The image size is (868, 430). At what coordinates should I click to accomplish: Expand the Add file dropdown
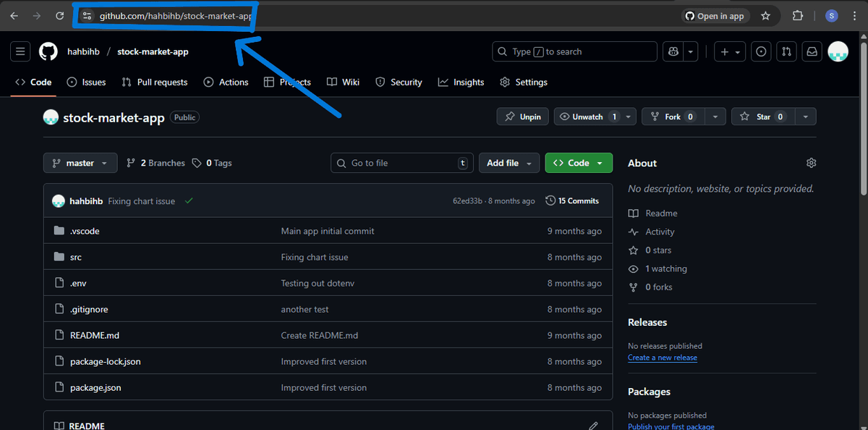[509, 162]
